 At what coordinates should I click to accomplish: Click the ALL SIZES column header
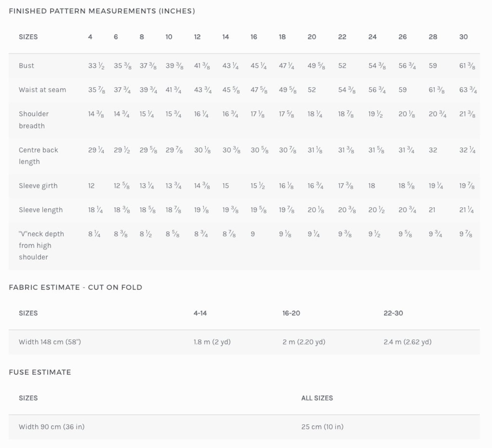pyautogui.click(x=317, y=398)
